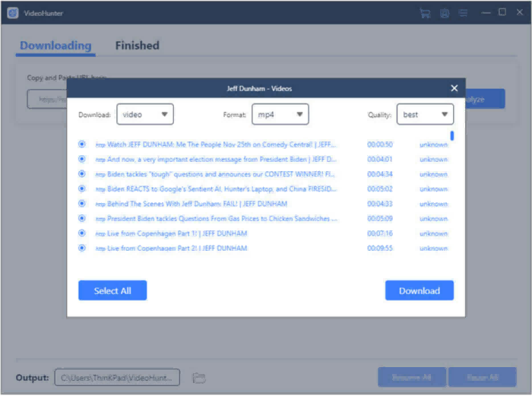
Task: Click the Pause All button
Action: [483, 377]
